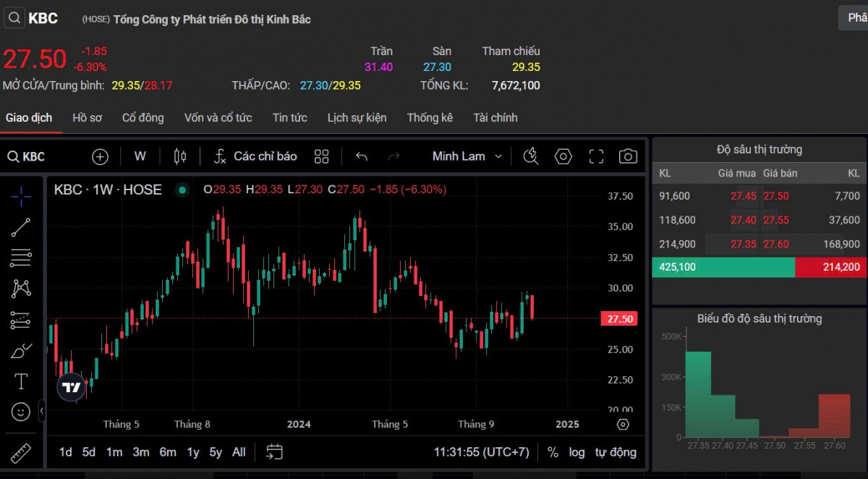Click bid price 27.35 in order book
Image resolution: width=868 pixels, height=479 pixels.
pos(744,245)
